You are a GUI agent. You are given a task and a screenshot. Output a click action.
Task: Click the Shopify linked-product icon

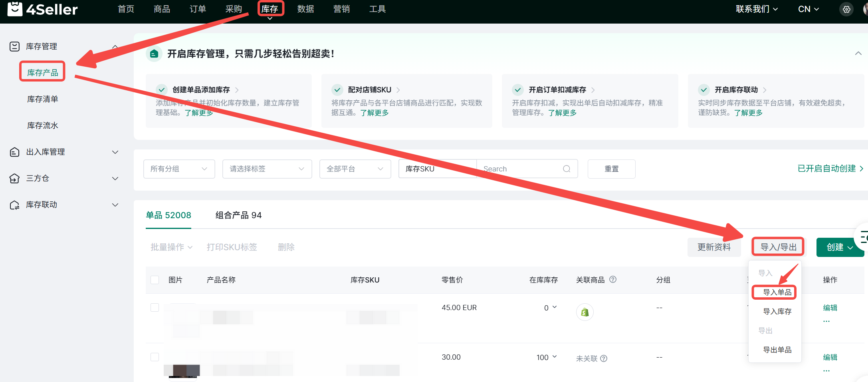[x=585, y=312]
